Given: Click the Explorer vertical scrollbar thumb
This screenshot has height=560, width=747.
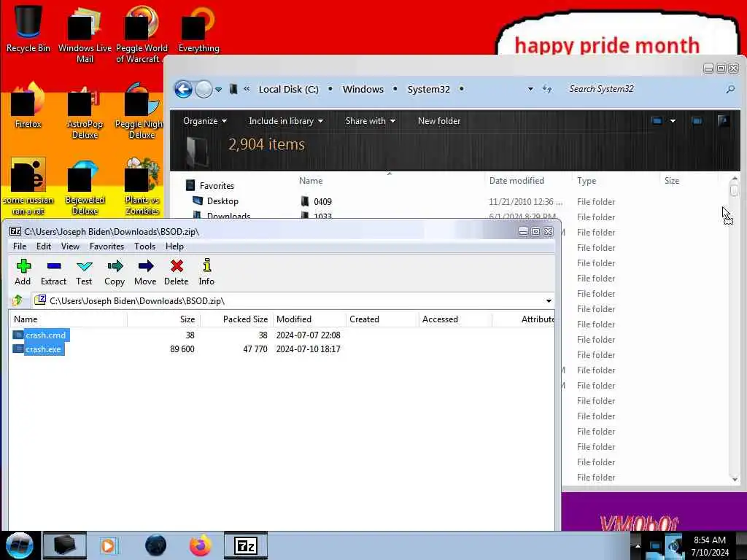Looking at the screenshot, I should pos(734,190).
